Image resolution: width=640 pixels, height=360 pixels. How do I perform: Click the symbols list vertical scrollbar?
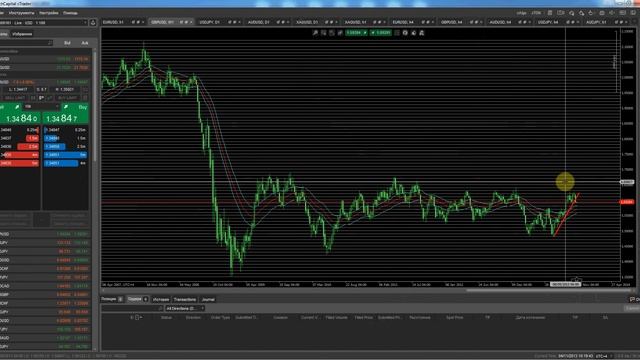tap(95, 106)
